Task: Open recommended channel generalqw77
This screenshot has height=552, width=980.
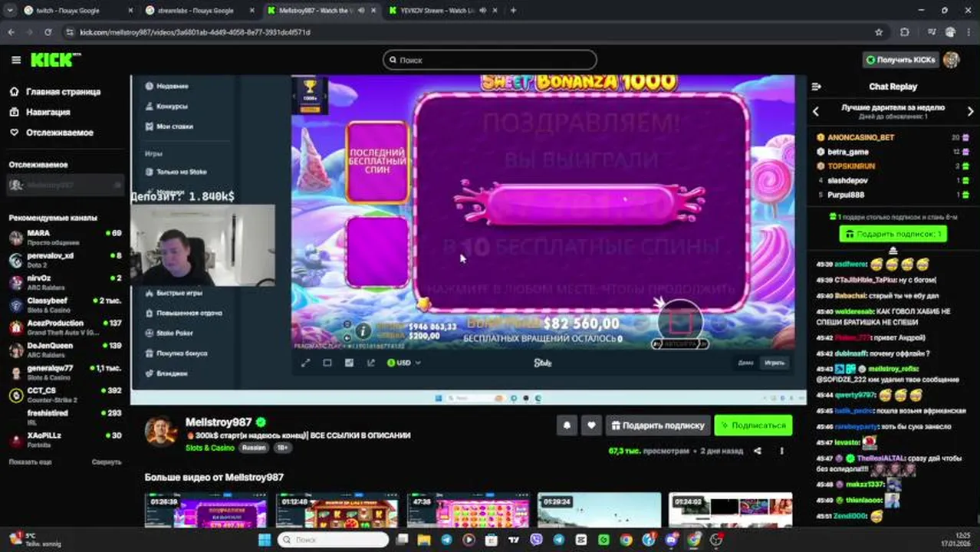Action: point(65,372)
